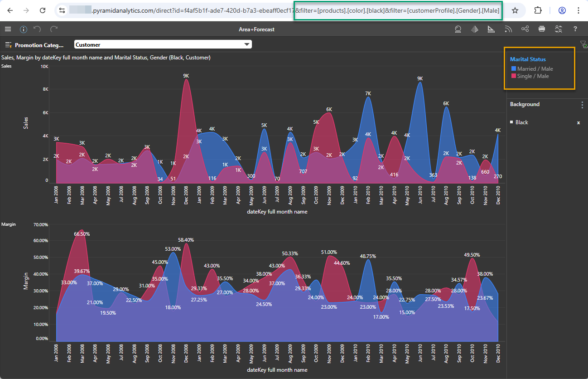This screenshot has width=588, height=379.
Task: Toggle the Black background filter square
Action: 512,122
